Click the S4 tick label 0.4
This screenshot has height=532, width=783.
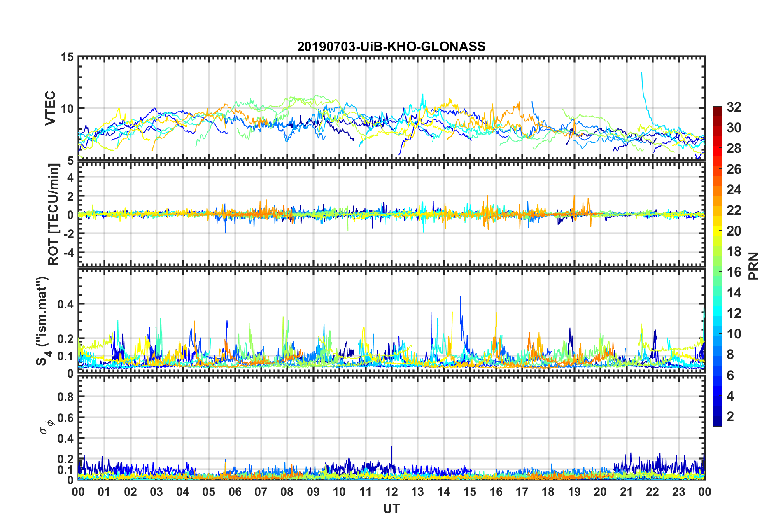pyautogui.click(x=65, y=304)
